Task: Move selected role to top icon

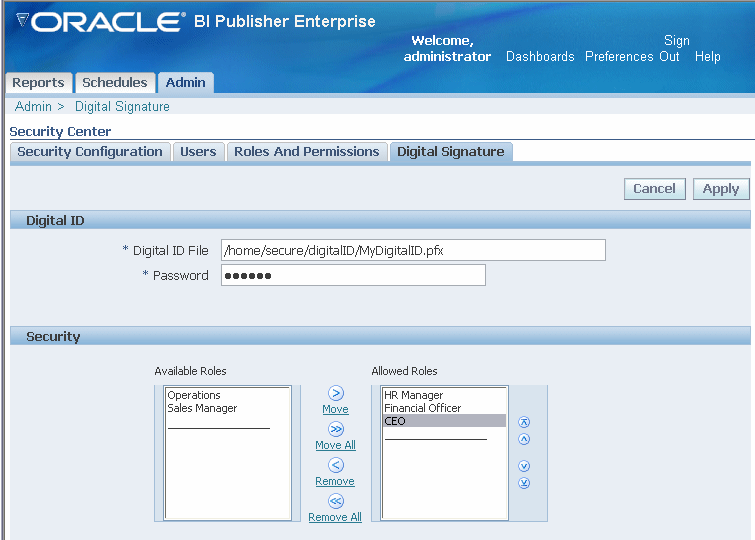Action: pyautogui.click(x=524, y=422)
